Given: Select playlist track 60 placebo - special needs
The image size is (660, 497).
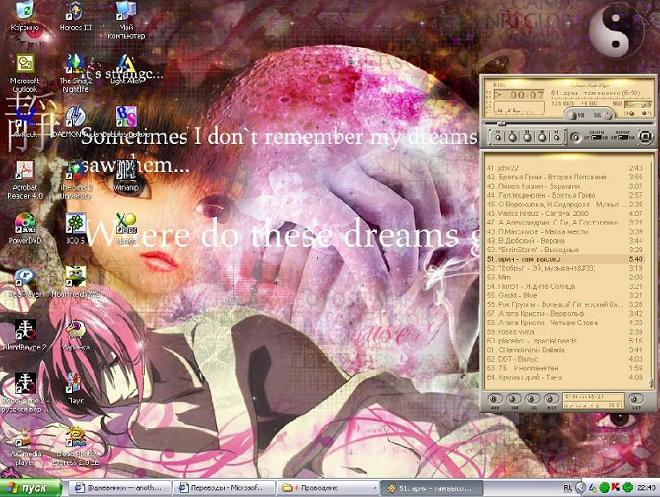Looking at the screenshot, I should tap(564, 341).
